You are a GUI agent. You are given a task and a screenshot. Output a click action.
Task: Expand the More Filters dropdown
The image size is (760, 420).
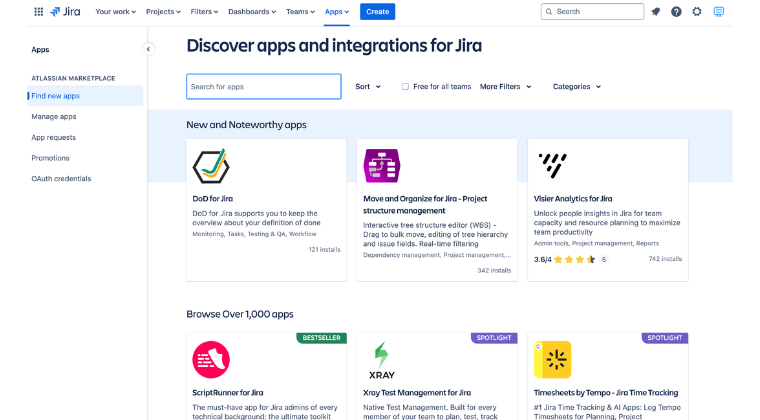click(506, 87)
